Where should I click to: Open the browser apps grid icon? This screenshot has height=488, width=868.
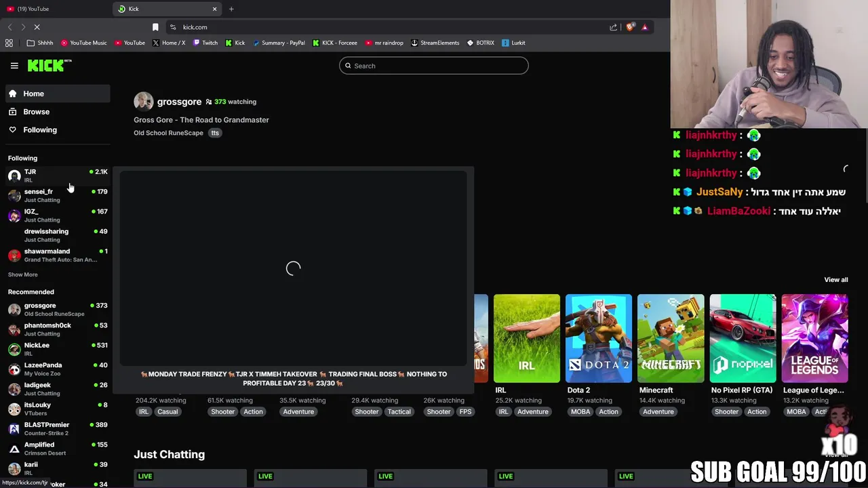coord(9,43)
